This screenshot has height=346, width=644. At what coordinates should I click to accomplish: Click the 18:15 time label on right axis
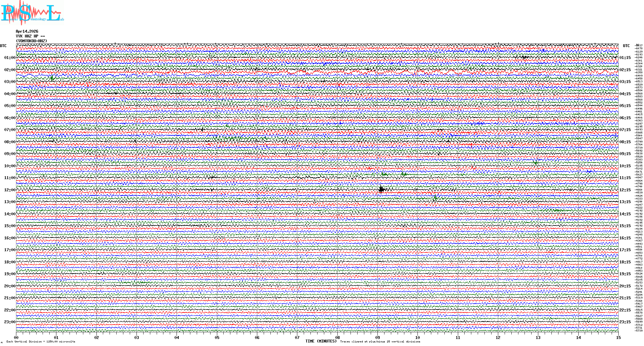pos(625,262)
